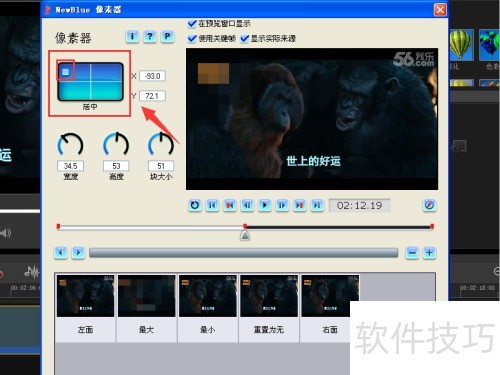The width and height of the screenshot is (500, 375).
Task: Select the yellow balloon thumbnail in the background window
Action: click(461, 45)
